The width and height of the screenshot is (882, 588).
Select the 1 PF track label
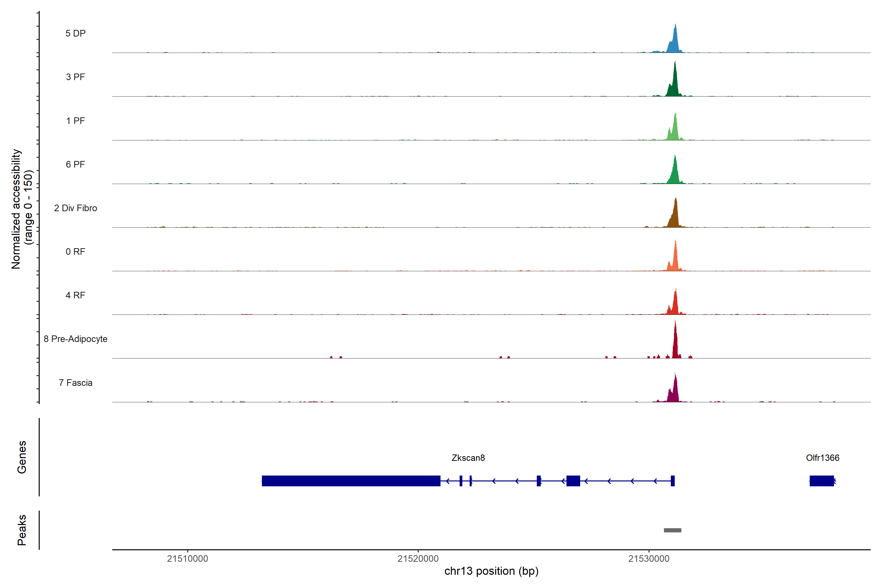click(75, 121)
